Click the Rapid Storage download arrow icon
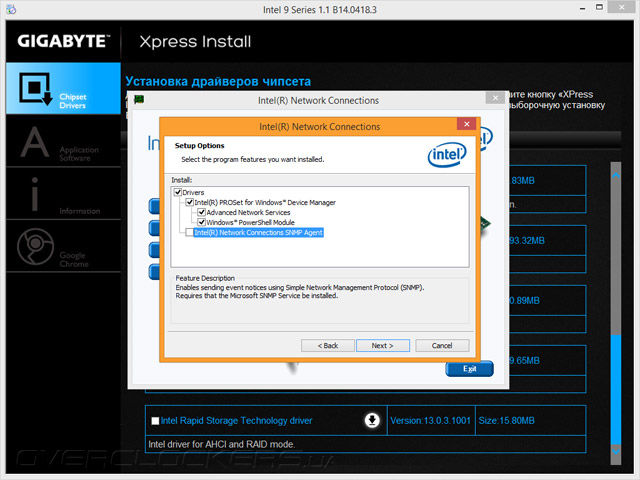Viewport: 640px width, 480px height. coord(372,420)
